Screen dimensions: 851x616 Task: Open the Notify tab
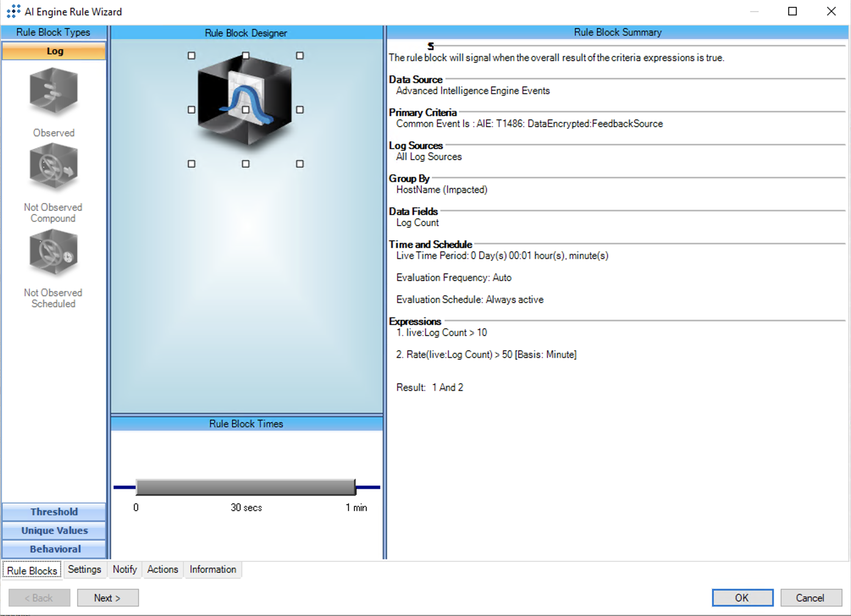coord(124,569)
